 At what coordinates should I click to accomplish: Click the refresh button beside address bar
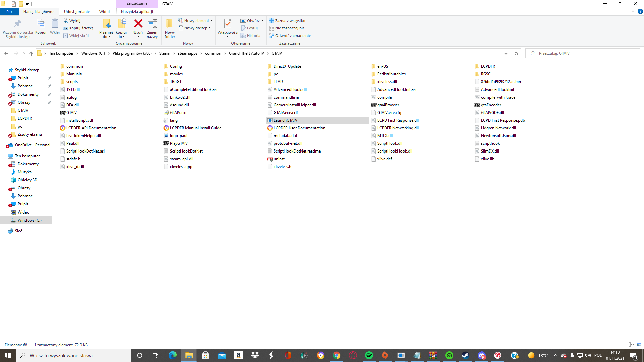516,53
